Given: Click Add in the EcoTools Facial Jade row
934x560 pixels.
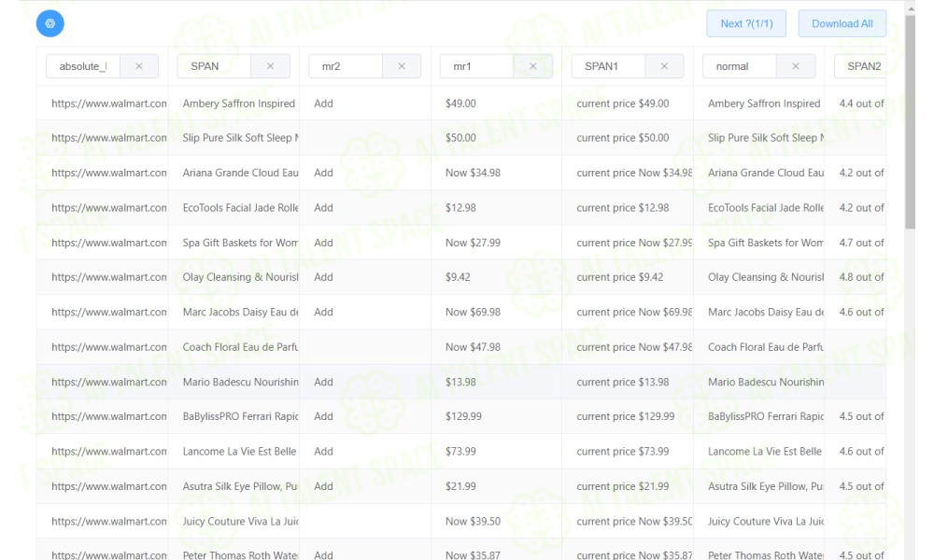Looking at the screenshot, I should tap(323, 208).
